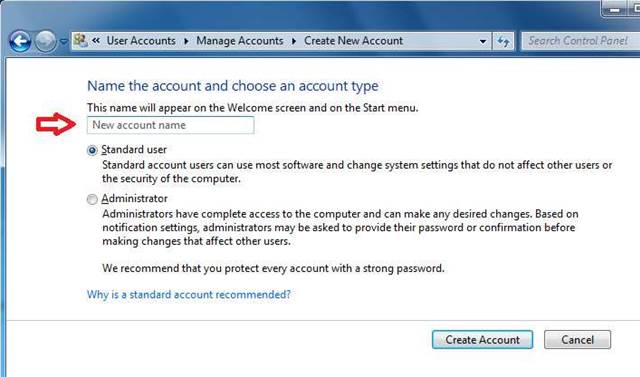Select the Administrator account type

click(x=92, y=200)
